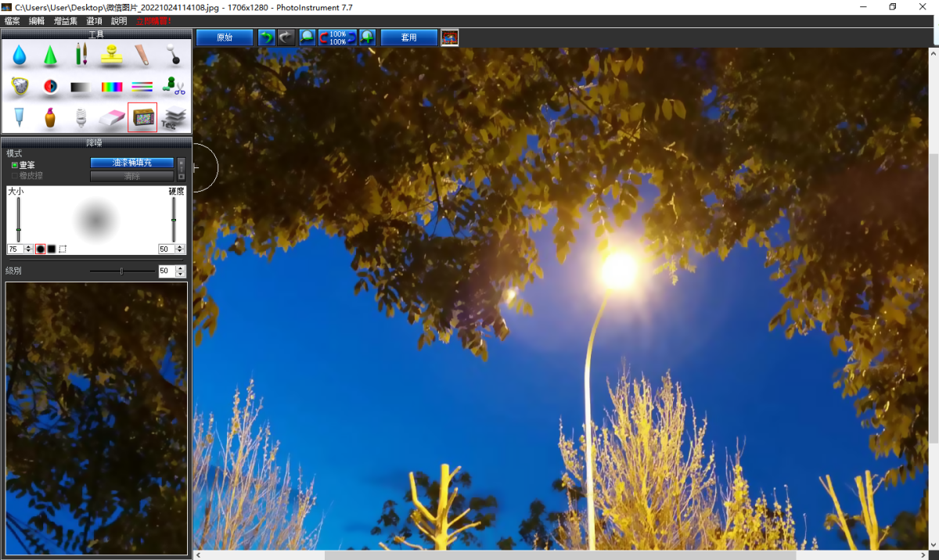This screenshot has height=560, width=939.
Task: Open the 增益集 menu
Action: tap(66, 21)
